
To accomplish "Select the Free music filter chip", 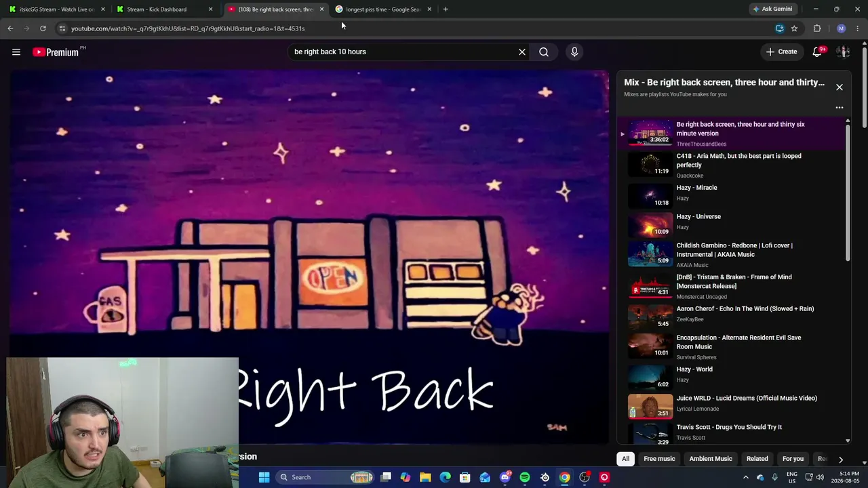I will point(659,459).
